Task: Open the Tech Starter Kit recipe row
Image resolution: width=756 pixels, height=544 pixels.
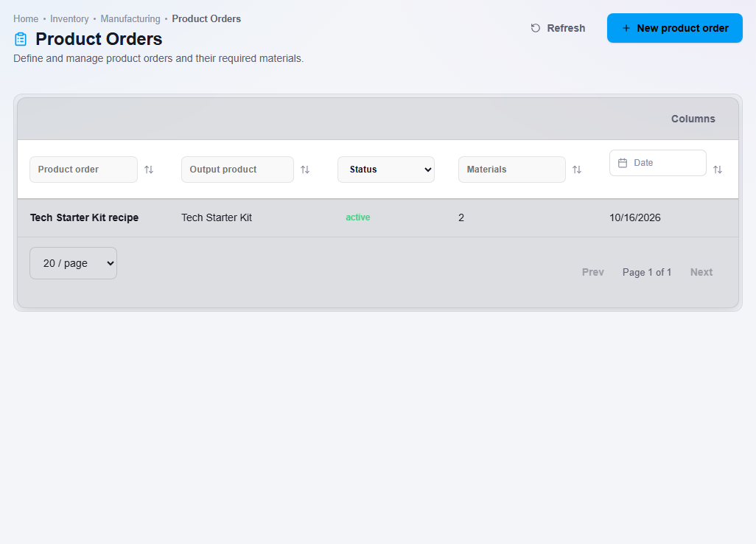Action: point(378,217)
